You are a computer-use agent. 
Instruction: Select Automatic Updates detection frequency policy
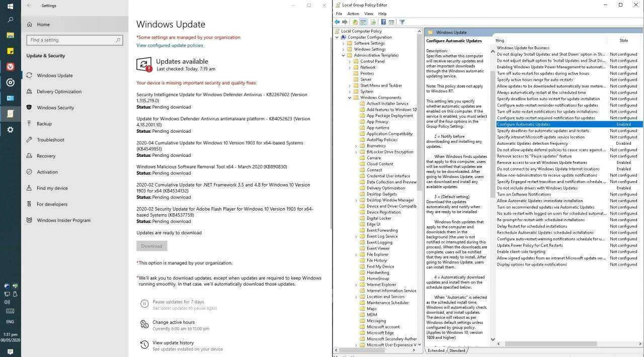570,143
